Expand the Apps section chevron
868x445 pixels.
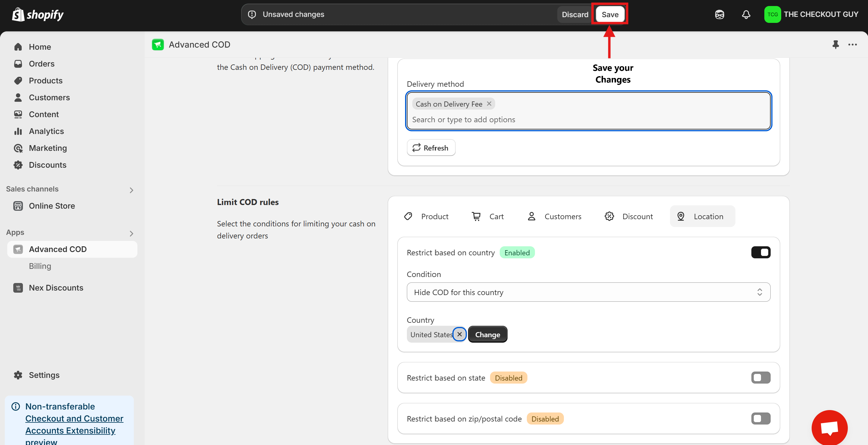coord(131,234)
